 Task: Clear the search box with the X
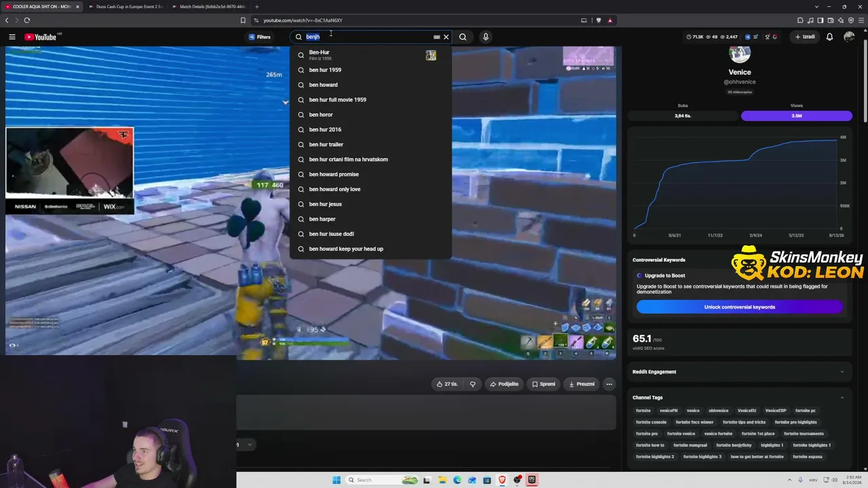click(446, 37)
